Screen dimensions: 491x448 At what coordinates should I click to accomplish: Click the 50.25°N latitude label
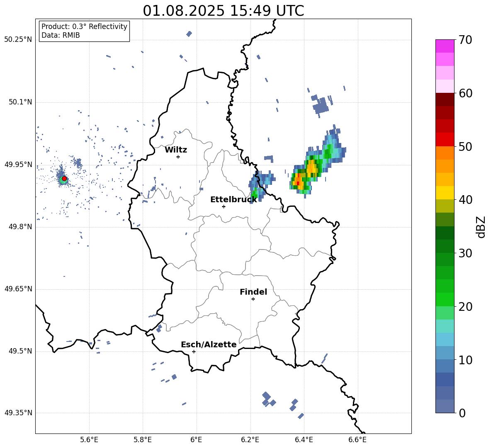click(x=18, y=40)
